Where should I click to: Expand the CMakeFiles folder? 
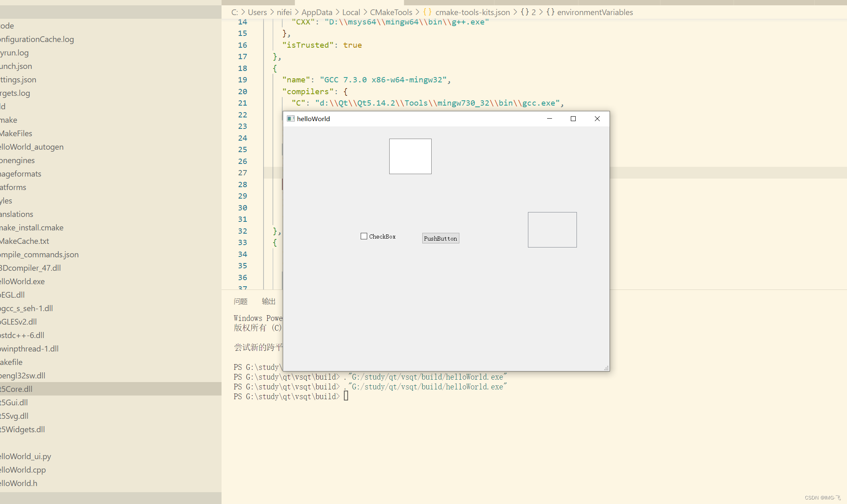[x=111, y=133]
